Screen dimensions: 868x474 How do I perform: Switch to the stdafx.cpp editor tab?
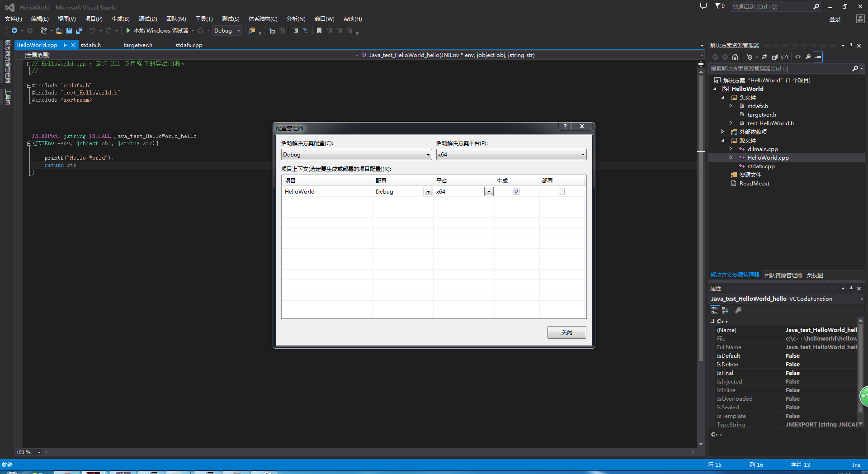[189, 45]
